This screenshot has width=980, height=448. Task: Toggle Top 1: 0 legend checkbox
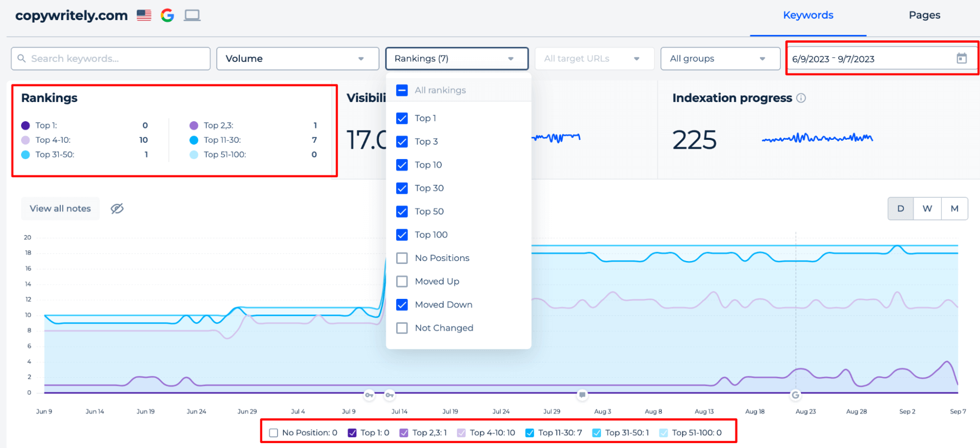pos(352,433)
